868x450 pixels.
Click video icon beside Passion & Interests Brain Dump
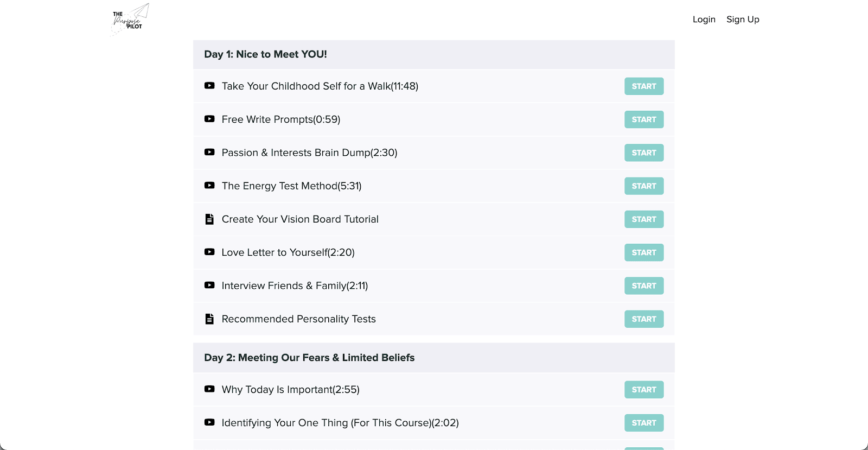209,152
